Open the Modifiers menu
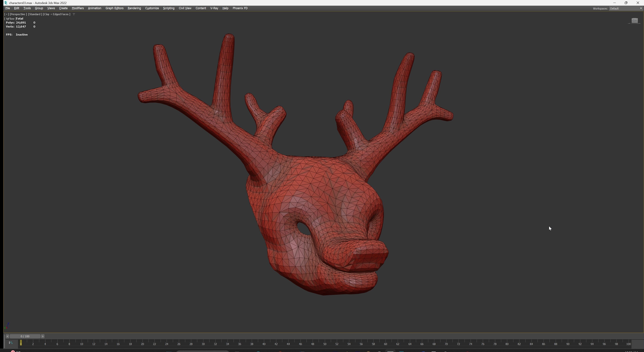The height and width of the screenshot is (352, 644). click(x=78, y=8)
